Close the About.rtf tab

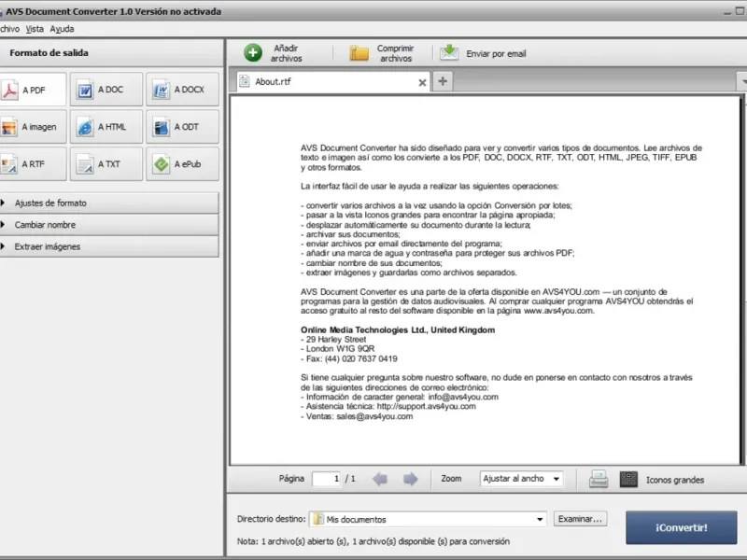click(422, 82)
